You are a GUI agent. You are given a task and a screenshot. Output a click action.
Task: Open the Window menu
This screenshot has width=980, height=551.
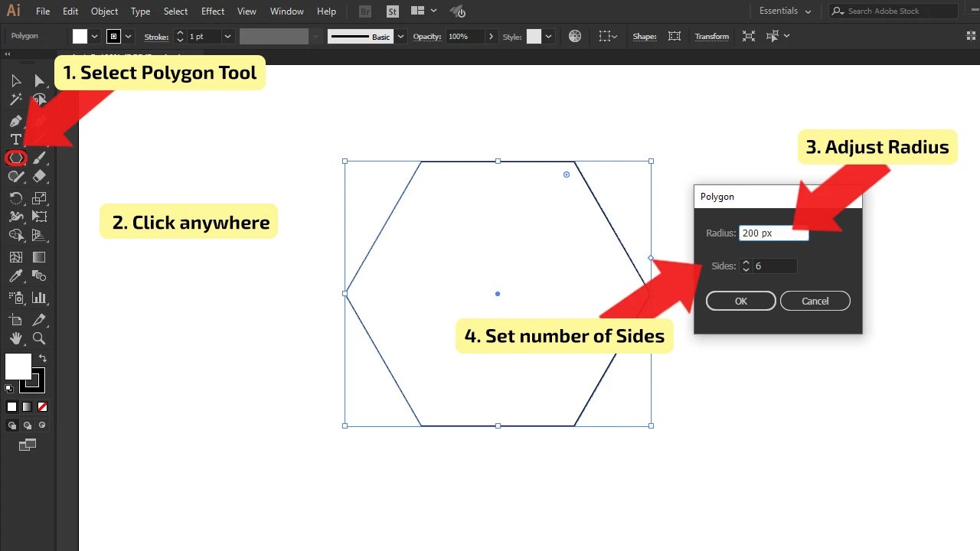(x=286, y=11)
